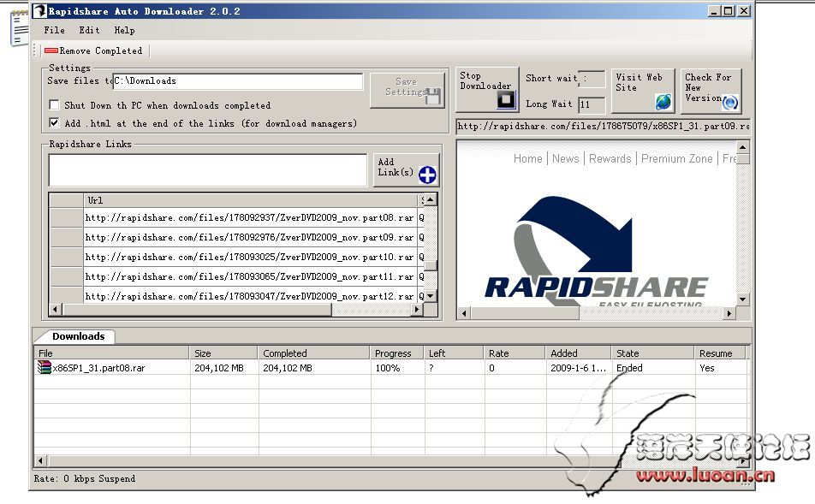Image resolution: width=815 pixels, height=504 pixels.
Task: Select the ZverDVD2009_nov.part12.rar link row
Action: (x=249, y=296)
